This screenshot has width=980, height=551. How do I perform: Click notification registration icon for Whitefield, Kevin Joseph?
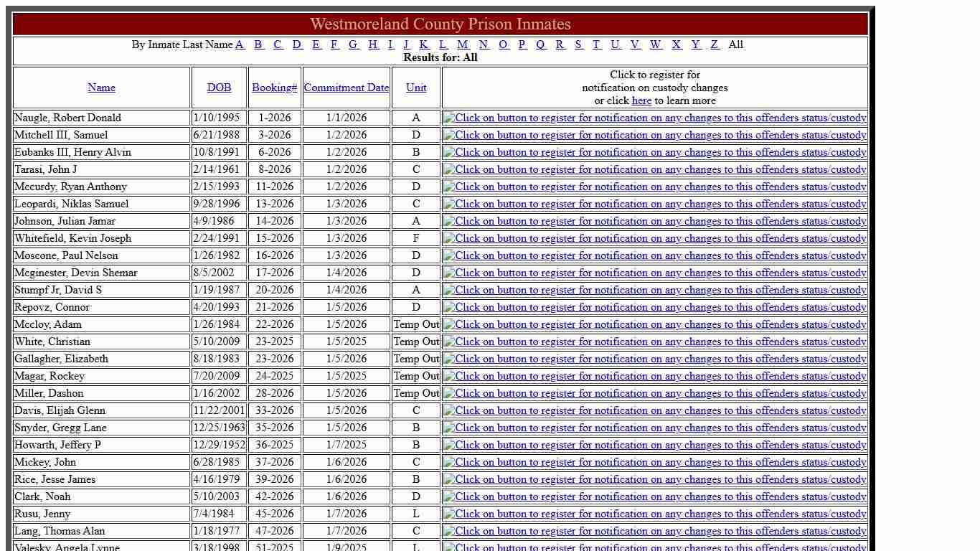[x=654, y=238]
